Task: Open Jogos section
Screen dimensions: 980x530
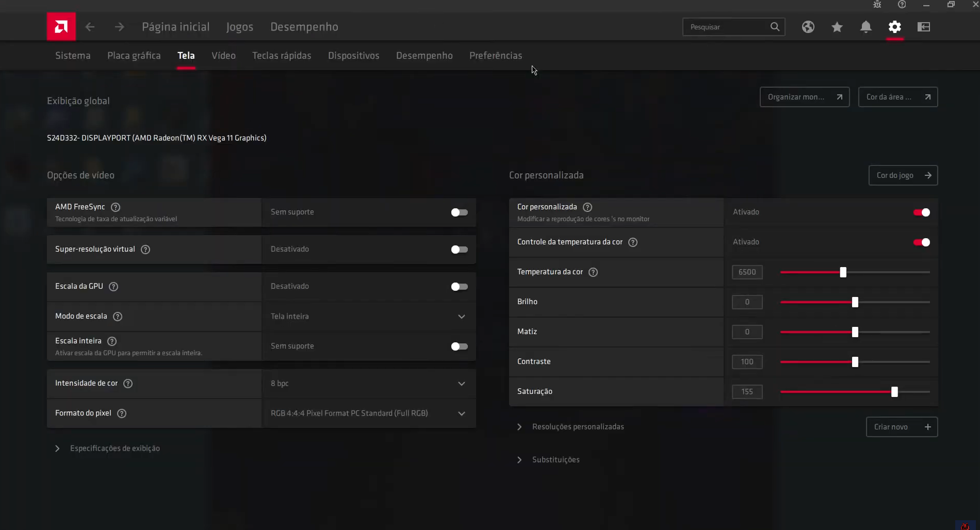Action: tap(240, 27)
